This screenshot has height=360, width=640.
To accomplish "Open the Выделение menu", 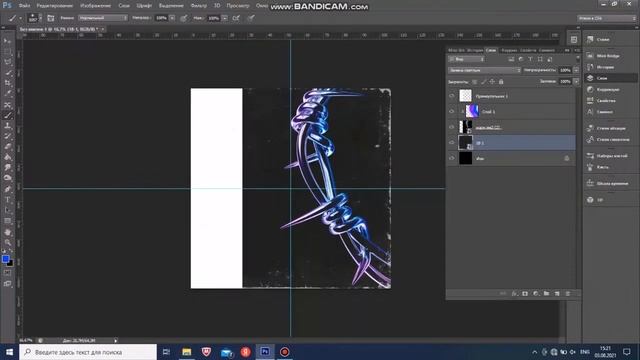I will [171, 6].
